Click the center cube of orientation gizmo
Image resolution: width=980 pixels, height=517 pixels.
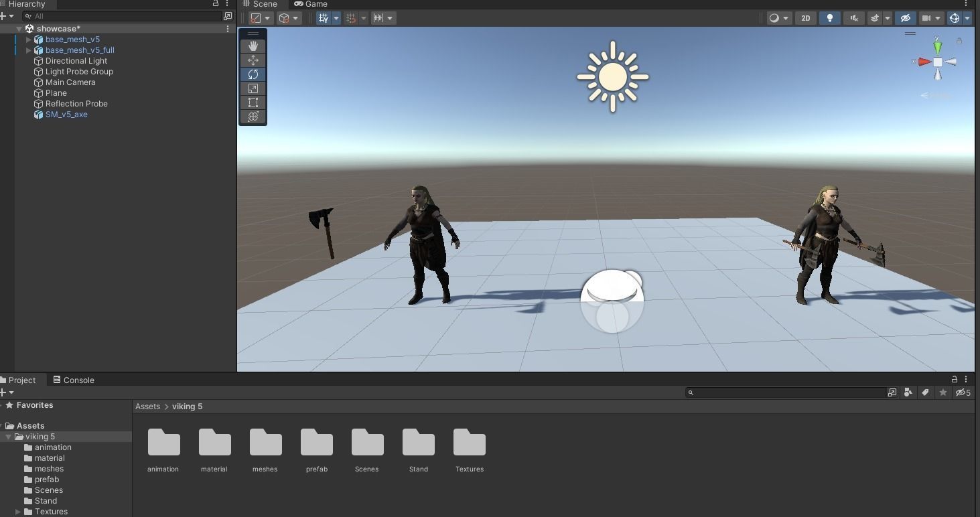coord(938,62)
